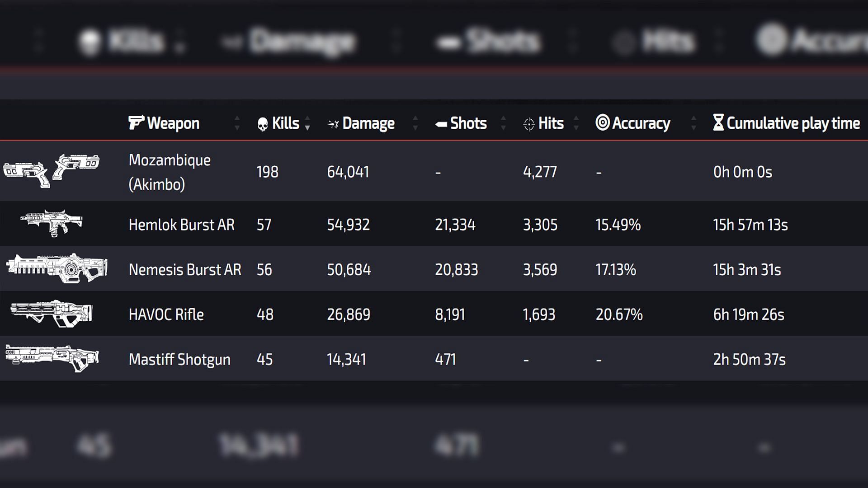
Task: Click the Kills column sort icon
Action: 309,123
